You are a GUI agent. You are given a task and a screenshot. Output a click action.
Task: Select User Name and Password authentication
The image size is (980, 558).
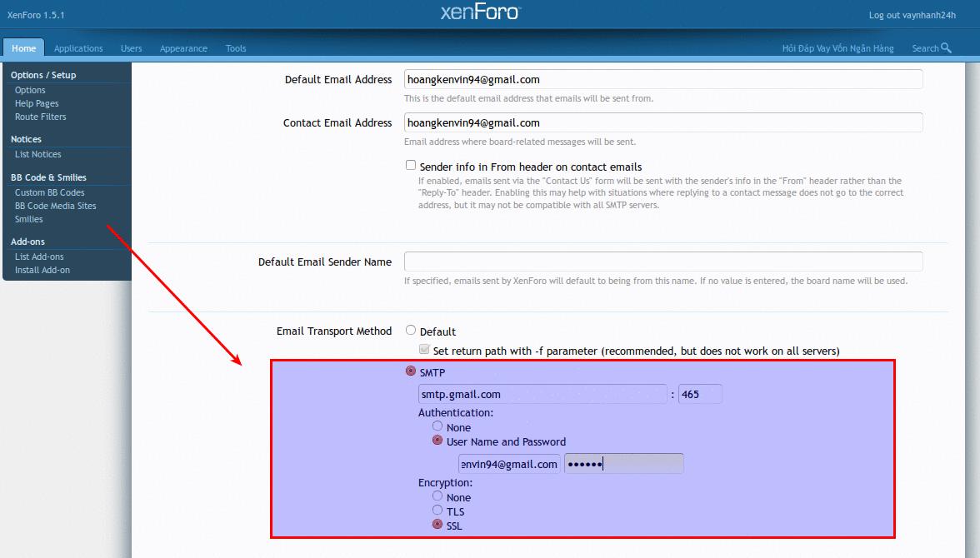437,441
